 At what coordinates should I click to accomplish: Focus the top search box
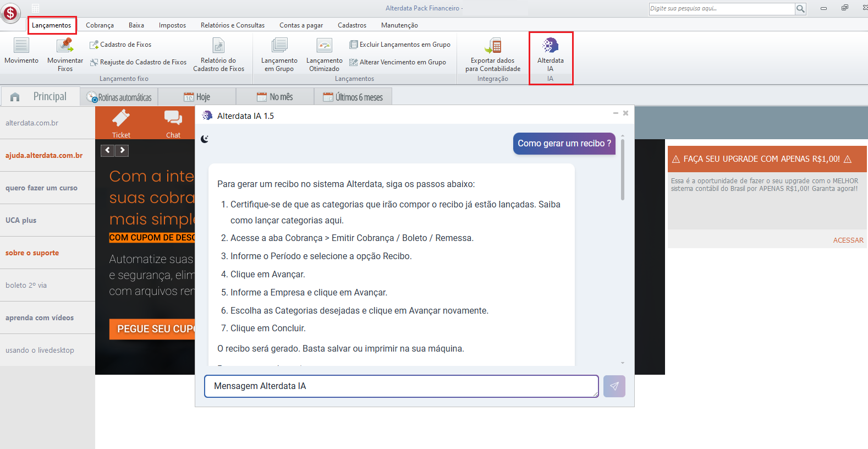click(x=722, y=9)
